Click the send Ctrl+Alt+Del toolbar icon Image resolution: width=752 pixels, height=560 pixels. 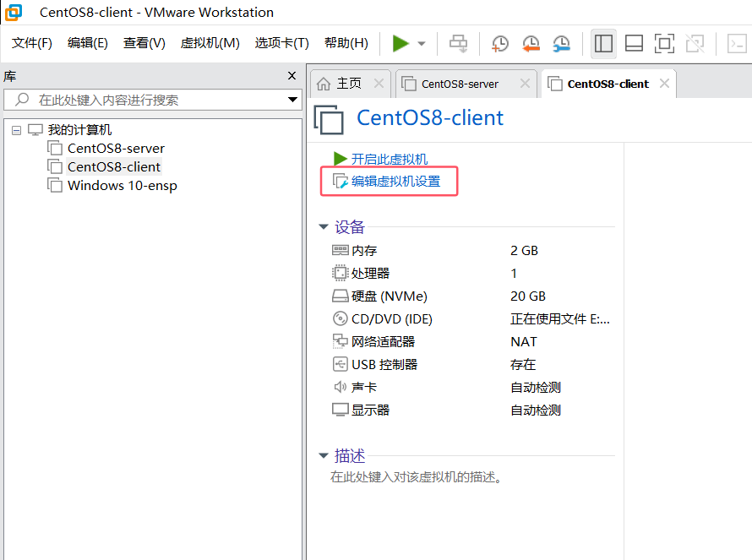pos(458,44)
